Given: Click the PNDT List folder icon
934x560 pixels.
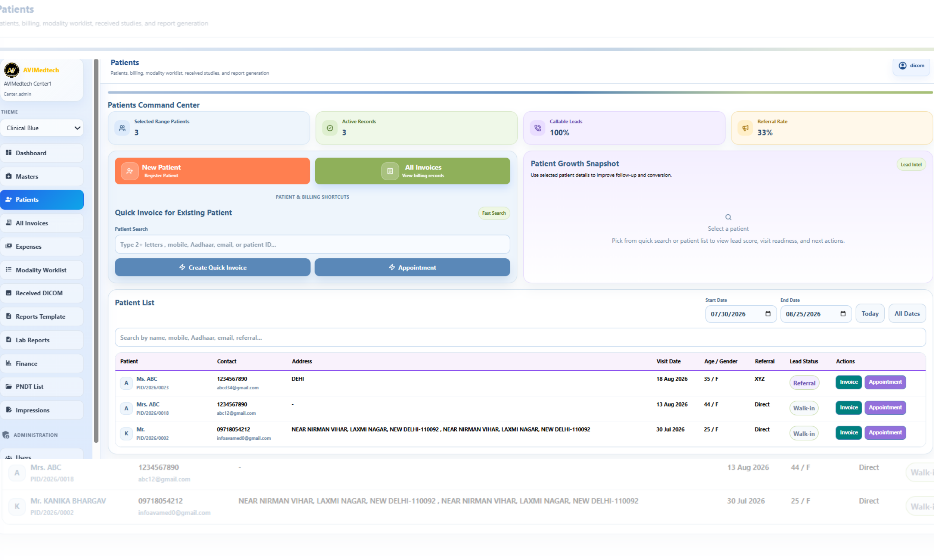Looking at the screenshot, I should point(9,386).
